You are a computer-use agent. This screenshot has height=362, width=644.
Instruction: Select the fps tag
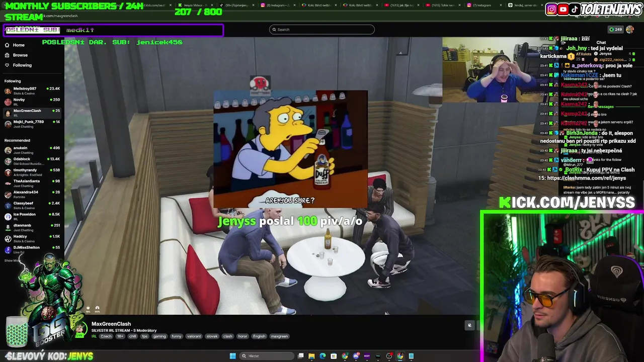click(145, 336)
